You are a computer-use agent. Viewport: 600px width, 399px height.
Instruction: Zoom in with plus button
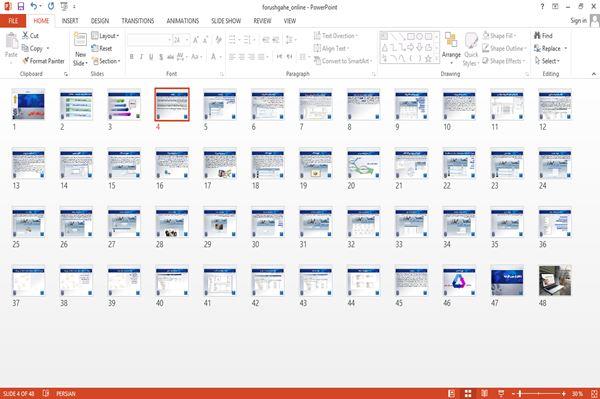pos(564,394)
